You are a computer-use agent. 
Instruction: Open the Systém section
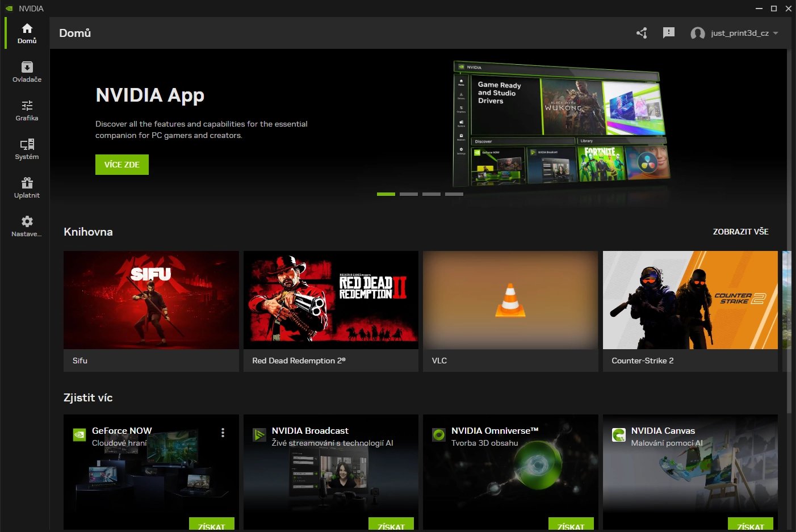[27, 149]
